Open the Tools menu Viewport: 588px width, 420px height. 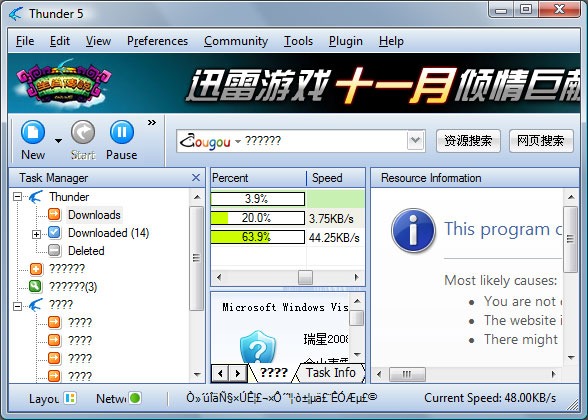pos(298,40)
